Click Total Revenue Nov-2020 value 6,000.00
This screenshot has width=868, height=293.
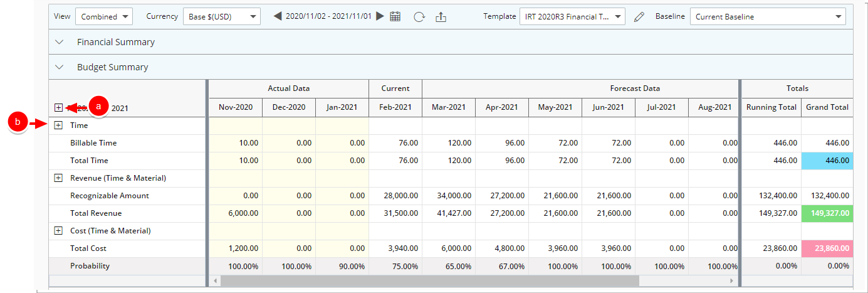click(243, 213)
